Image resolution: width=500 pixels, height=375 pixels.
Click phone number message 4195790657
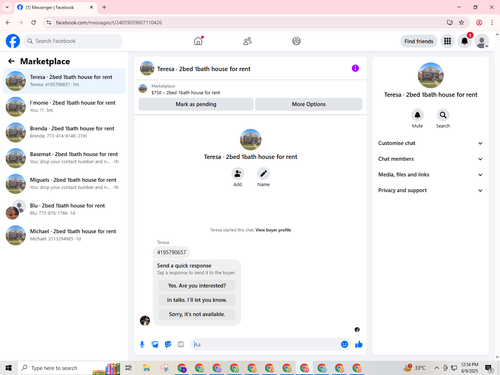coord(171,252)
